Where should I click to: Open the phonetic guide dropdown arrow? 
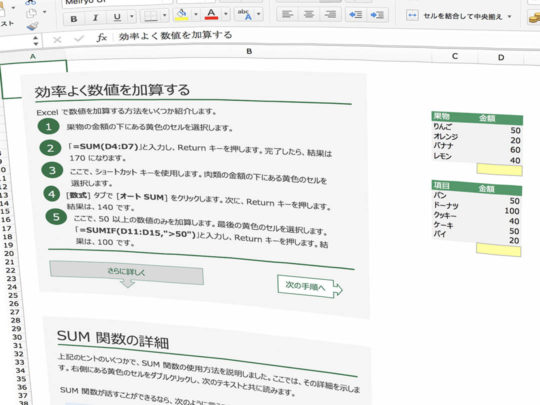click(258, 14)
